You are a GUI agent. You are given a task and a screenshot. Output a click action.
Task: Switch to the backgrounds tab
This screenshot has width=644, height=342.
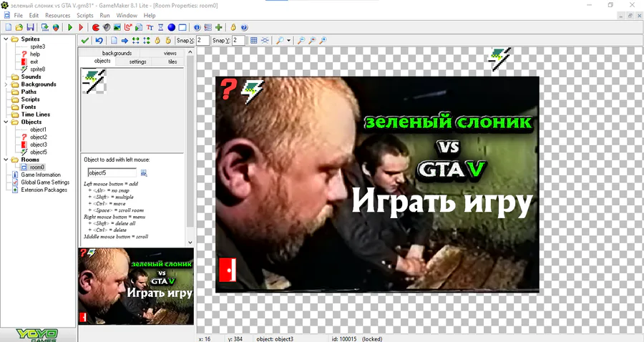pyautogui.click(x=117, y=53)
